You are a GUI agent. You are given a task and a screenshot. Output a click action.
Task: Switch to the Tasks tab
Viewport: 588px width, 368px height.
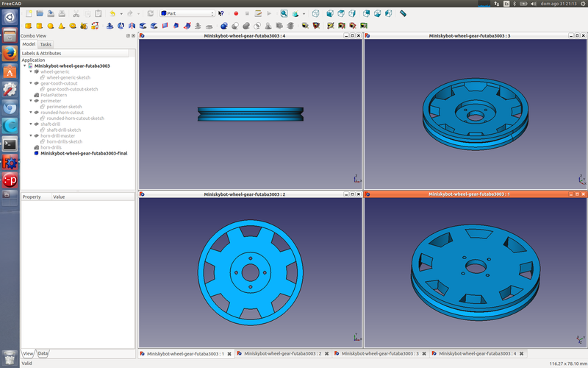coord(46,44)
